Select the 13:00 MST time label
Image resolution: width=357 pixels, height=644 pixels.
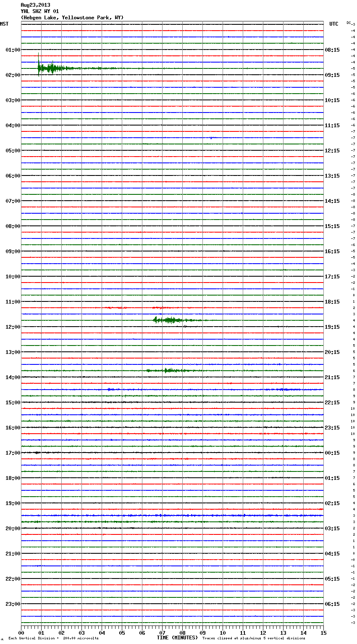(x=13, y=352)
